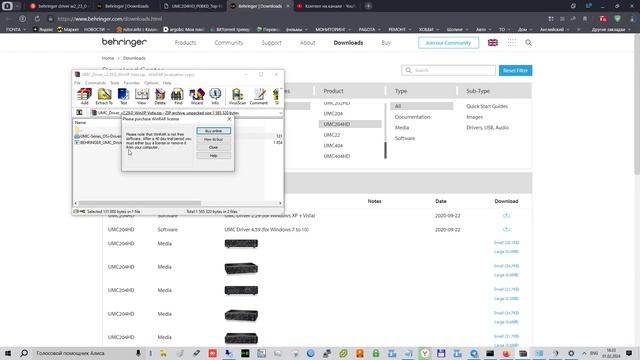This screenshot has width=640, height=360.
Task: Expand the ПОЧТА bookmarks folder dropdown
Action: 16,29
